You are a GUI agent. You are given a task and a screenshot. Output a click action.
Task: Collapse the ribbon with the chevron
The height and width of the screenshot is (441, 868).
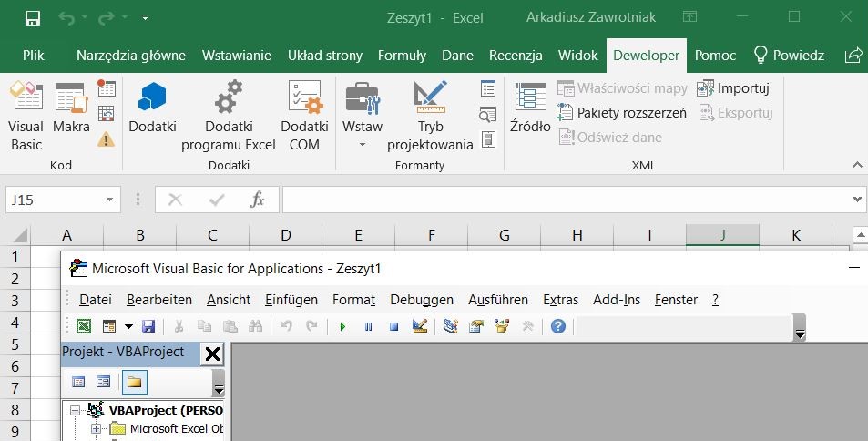click(857, 165)
